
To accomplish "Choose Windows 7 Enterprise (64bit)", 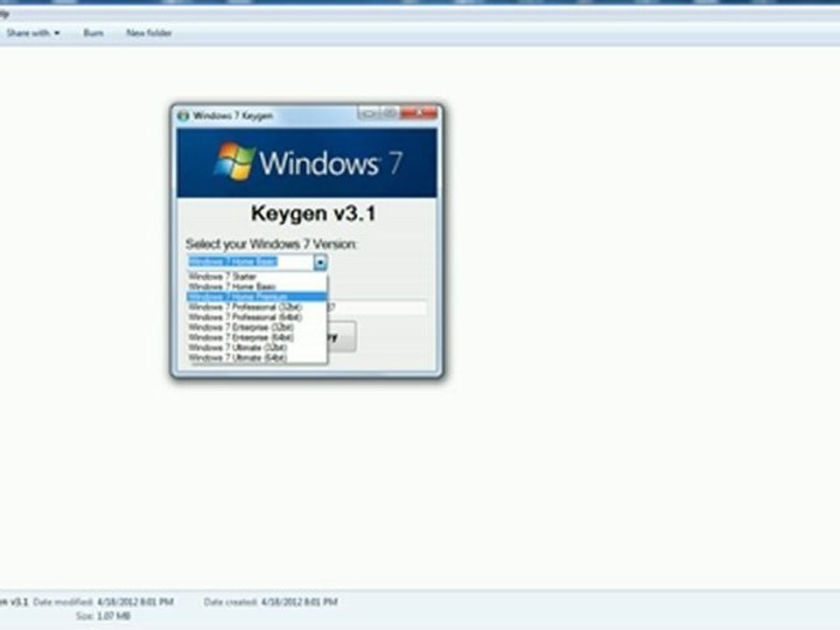I will [x=256, y=338].
